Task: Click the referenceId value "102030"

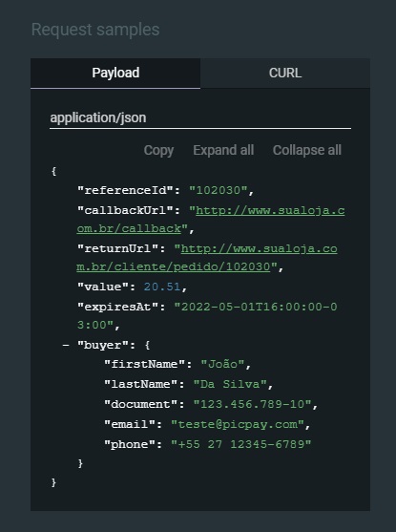Action: 218,190
